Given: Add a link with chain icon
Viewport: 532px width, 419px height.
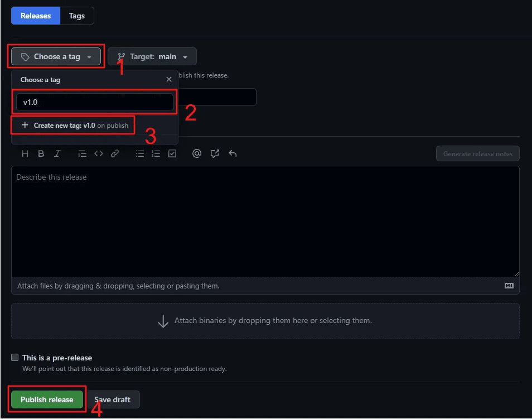Looking at the screenshot, I should (x=115, y=154).
